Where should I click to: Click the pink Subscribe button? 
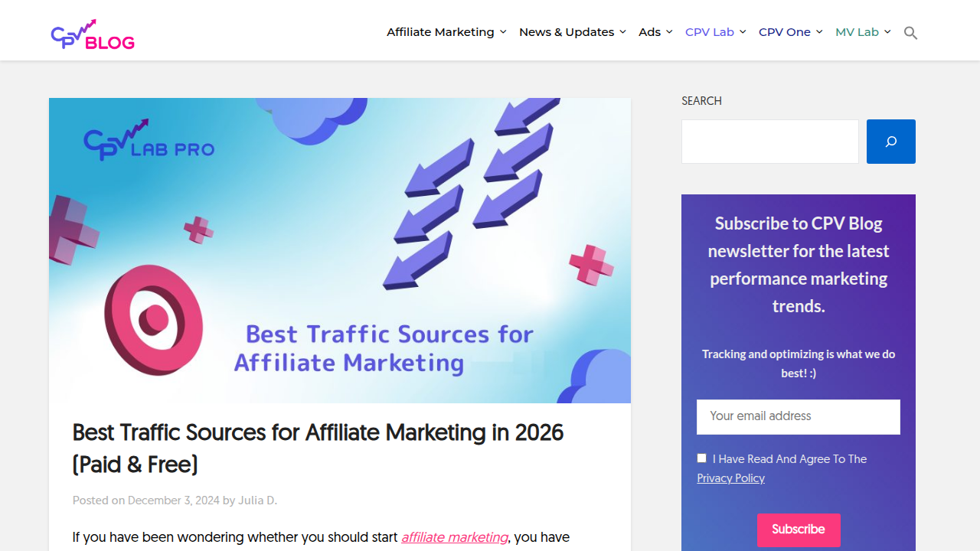click(x=799, y=530)
